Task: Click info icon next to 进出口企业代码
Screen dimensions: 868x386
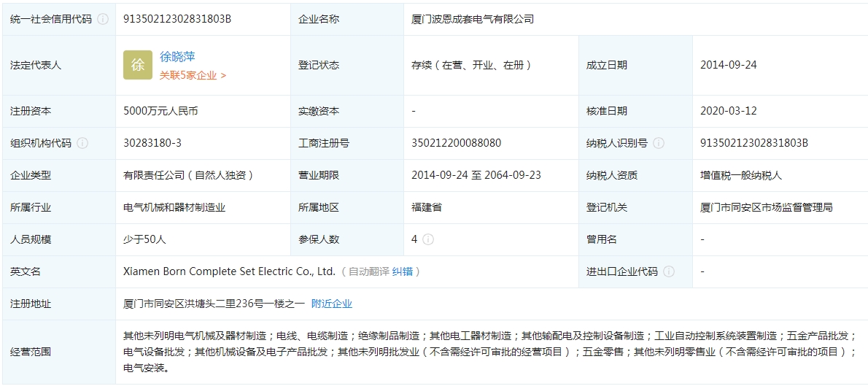Action: click(669, 271)
